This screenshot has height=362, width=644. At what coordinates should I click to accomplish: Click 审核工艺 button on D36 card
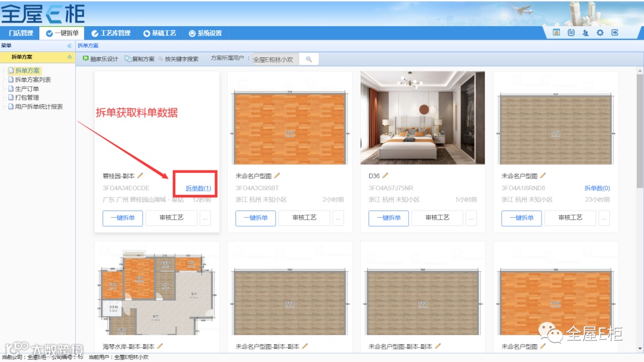(x=438, y=218)
